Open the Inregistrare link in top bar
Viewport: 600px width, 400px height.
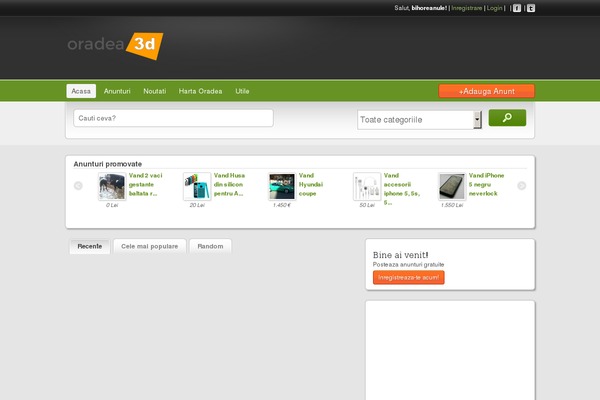466,8
